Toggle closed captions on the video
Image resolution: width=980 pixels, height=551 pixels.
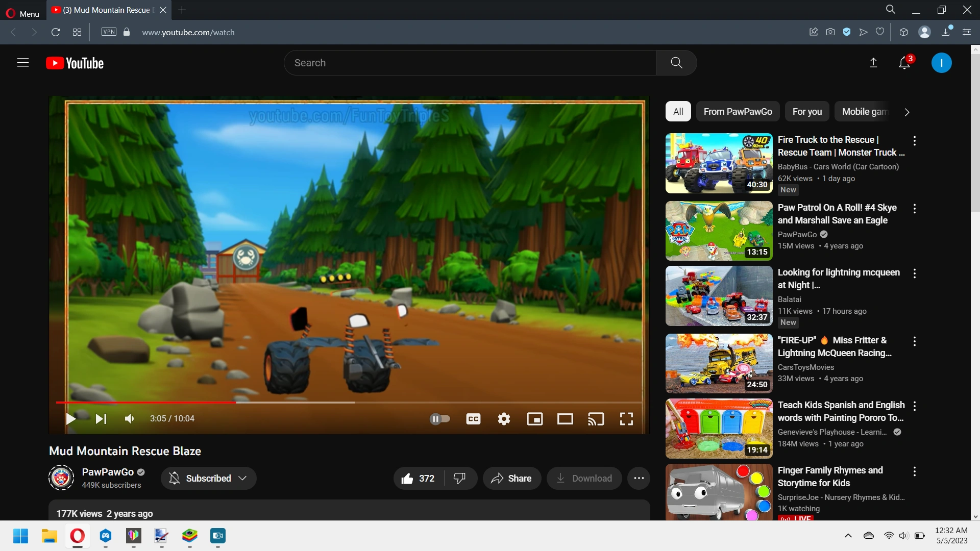pyautogui.click(x=473, y=419)
